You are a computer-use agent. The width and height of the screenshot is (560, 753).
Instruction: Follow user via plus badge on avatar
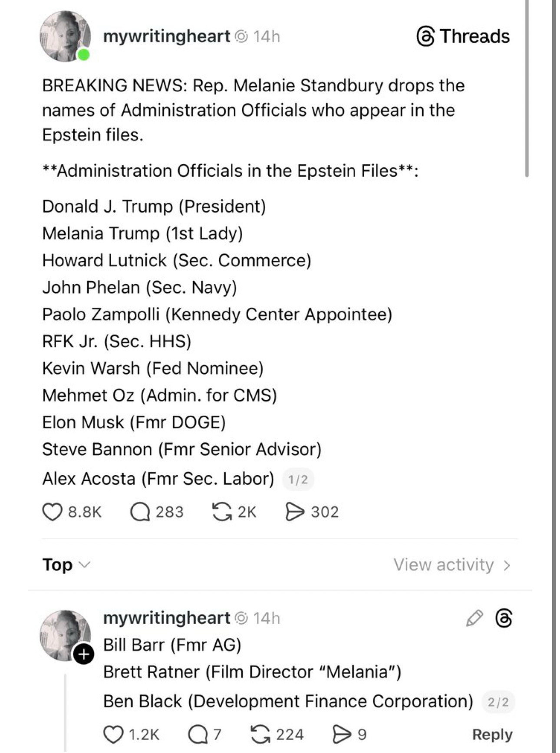point(83,654)
